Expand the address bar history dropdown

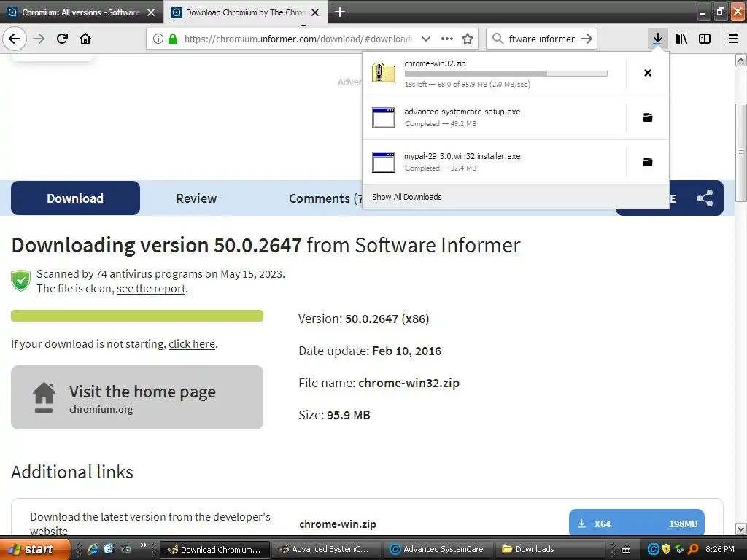(426, 39)
